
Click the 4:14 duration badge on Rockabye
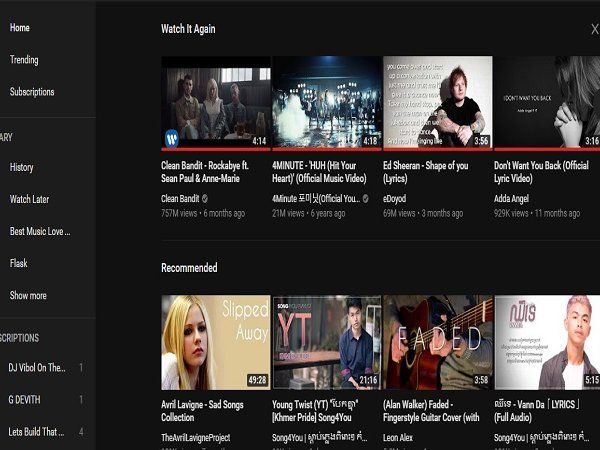click(259, 141)
